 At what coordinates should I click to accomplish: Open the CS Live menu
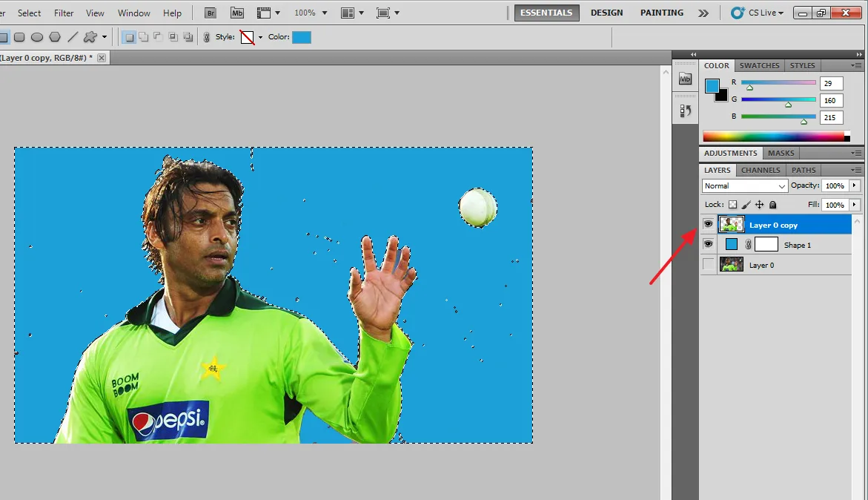tap(758, 13)
